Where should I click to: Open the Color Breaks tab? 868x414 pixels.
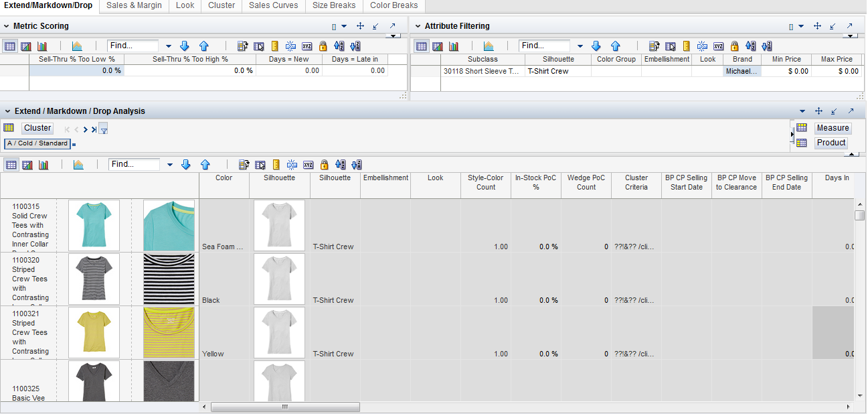(x=394, y=5)
